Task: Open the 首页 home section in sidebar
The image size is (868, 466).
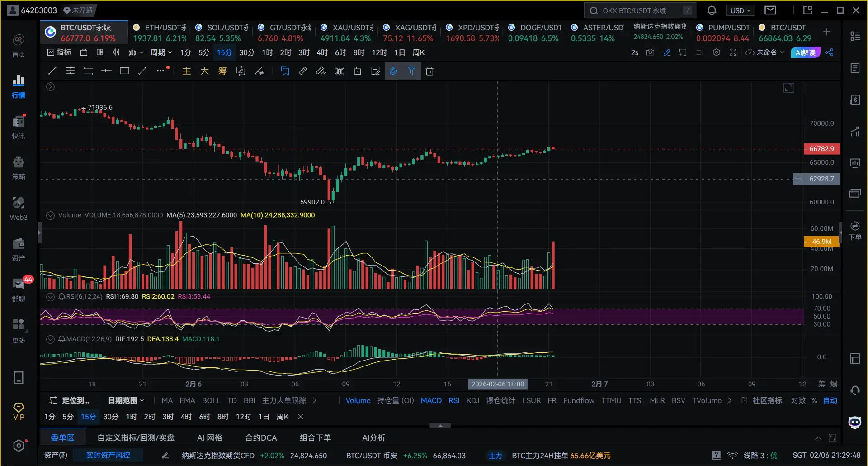Action: point(19,46)
